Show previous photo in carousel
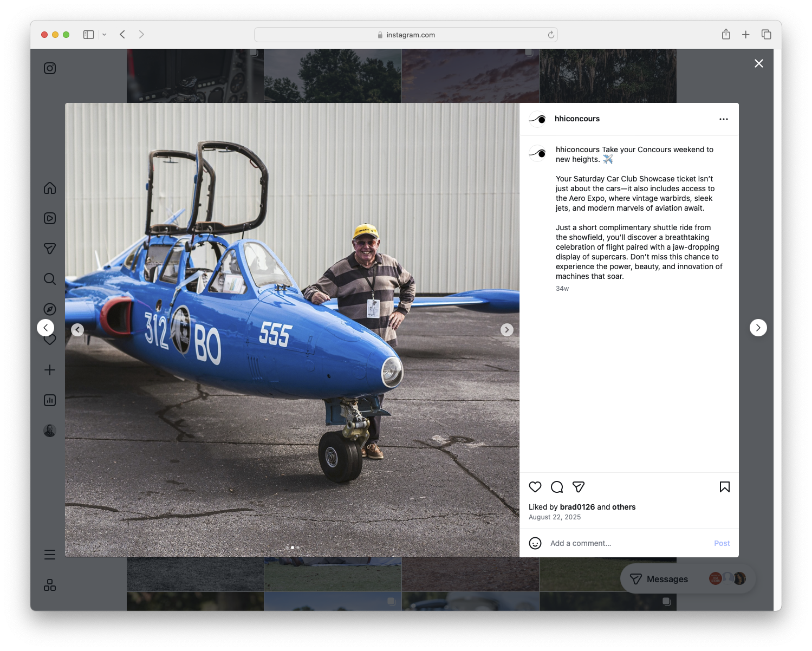Screen dimensions: 812x651 [77, 330]
